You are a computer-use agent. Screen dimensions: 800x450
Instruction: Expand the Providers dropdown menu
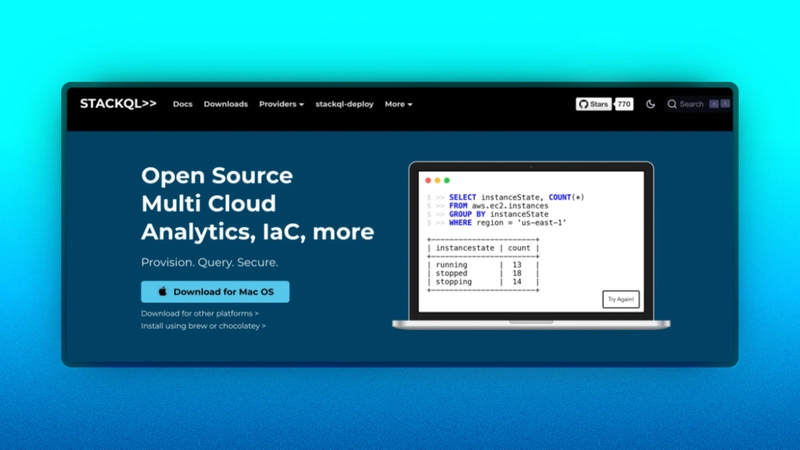coord(281,104)
